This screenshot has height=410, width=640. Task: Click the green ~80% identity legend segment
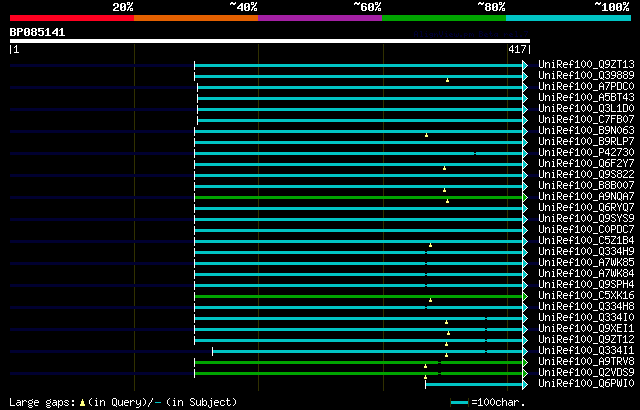(x=444, y=18)
